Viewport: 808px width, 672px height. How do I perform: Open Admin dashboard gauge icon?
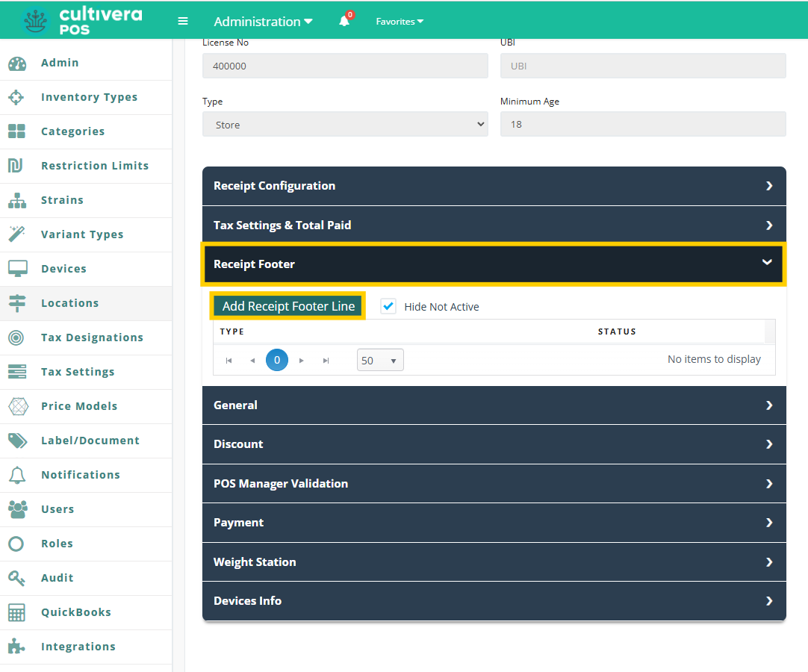16,63
